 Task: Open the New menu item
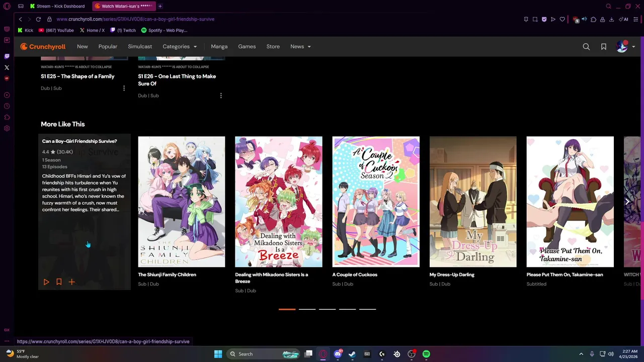[x=83, y=46]
